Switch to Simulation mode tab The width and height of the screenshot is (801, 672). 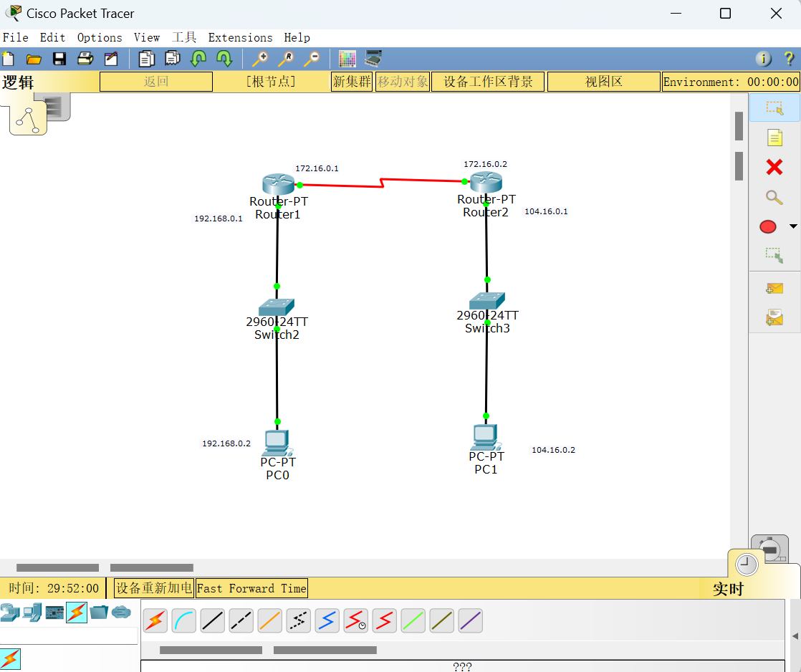pyautogui.click(x=772, y=549)
